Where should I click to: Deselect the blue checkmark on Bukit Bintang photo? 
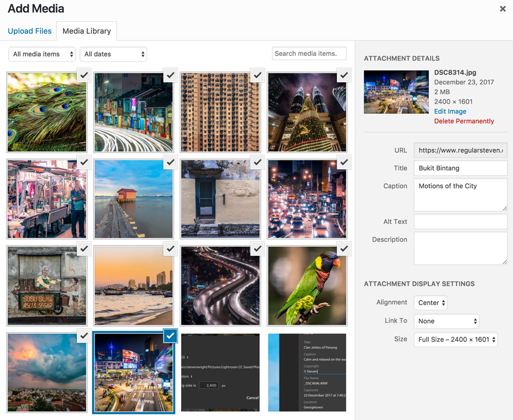click(x=170, y=336)
